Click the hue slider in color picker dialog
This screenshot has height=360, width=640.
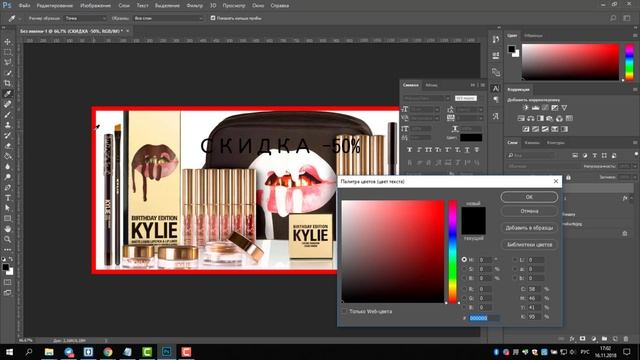pos(452,251)
